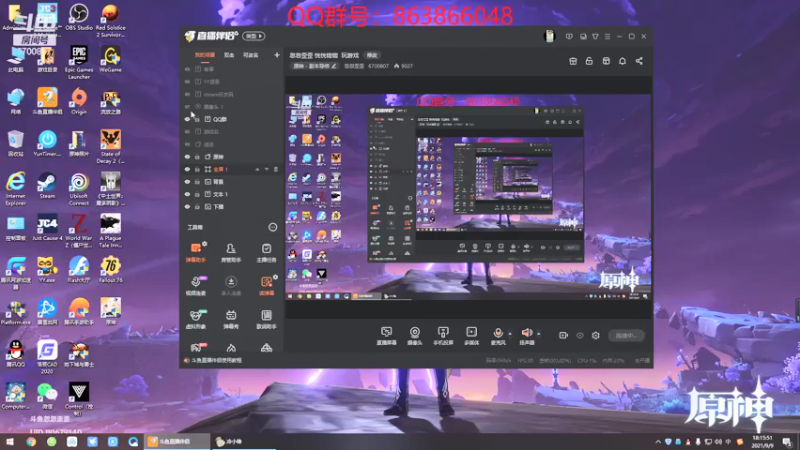
Task: Switch to the second scene tab
Action: pos(229,55)
